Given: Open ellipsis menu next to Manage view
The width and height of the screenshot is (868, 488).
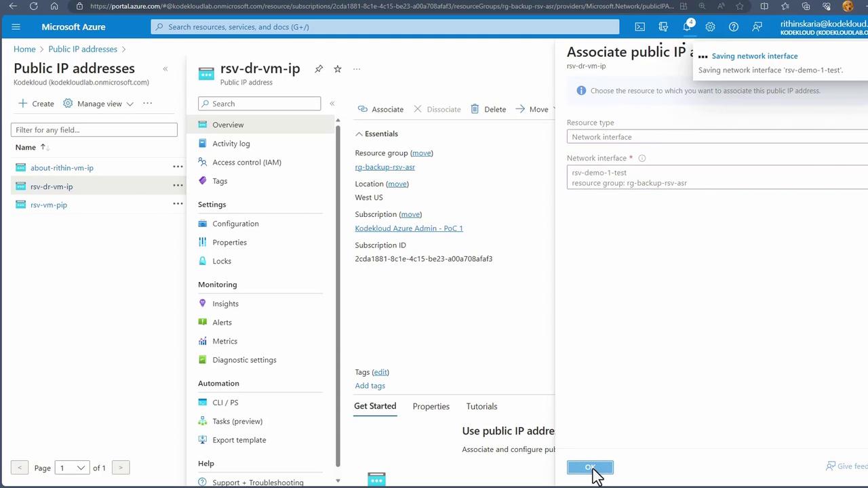Looking at the screenshot, I should [147, 104].
